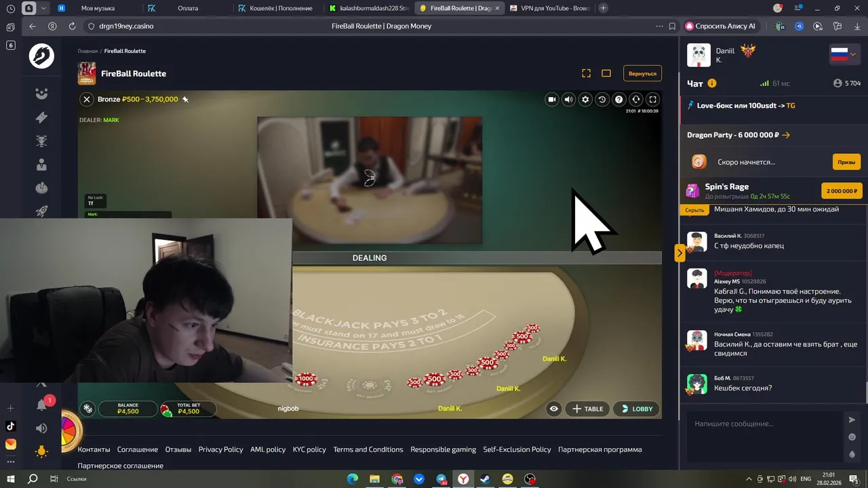Click the send message arrow icon
This screenshot has height=488, width=868.
[x=852, y=420]
